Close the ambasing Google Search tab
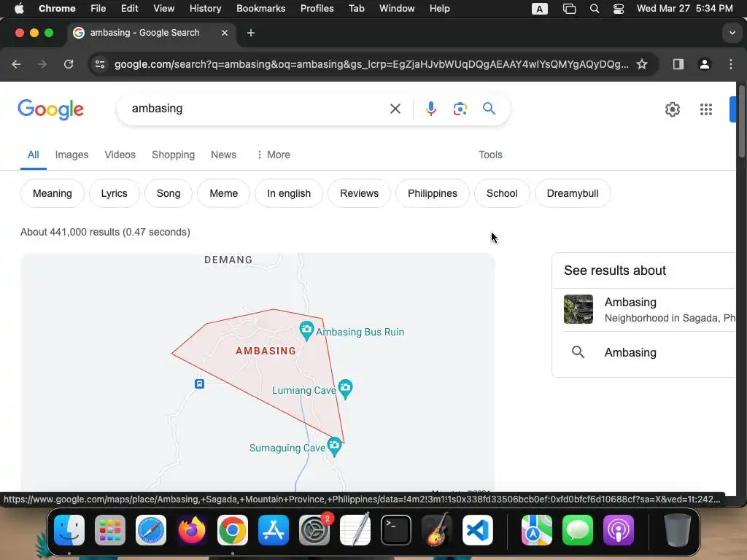This screenshot has height=560, width=747. coord(225,33)
